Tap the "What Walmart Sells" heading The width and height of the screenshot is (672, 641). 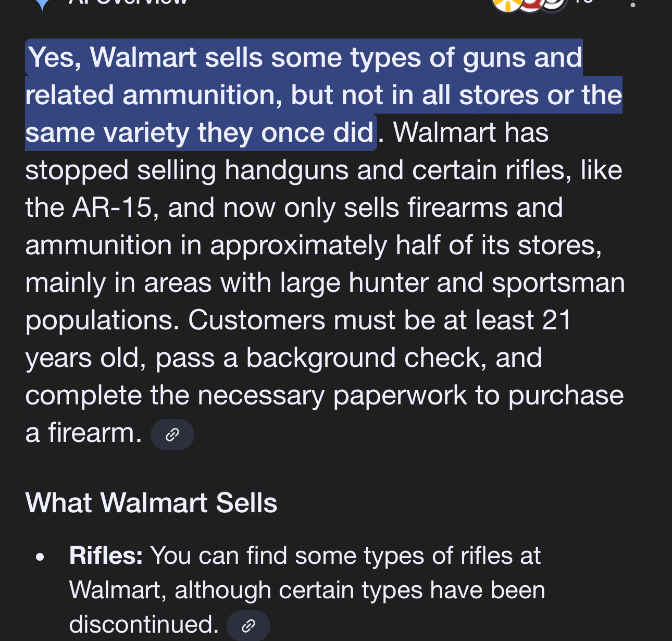(151, 503)
